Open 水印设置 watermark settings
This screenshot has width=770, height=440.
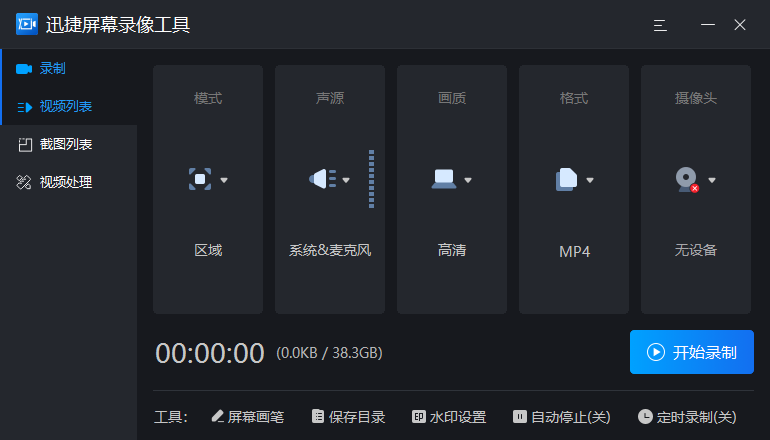[449, 417]
